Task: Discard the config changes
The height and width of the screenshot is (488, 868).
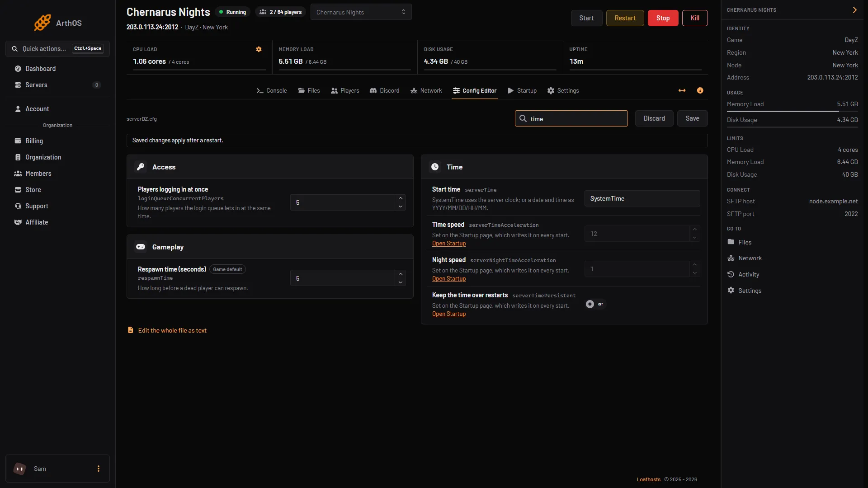Action: pyautogui.click(x=654, y=118)
